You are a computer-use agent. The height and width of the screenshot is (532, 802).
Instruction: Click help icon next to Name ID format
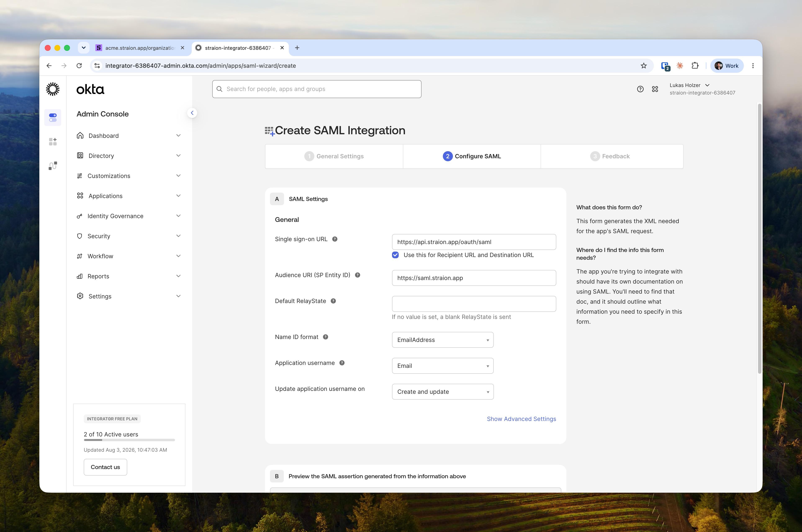pos(326,337)
